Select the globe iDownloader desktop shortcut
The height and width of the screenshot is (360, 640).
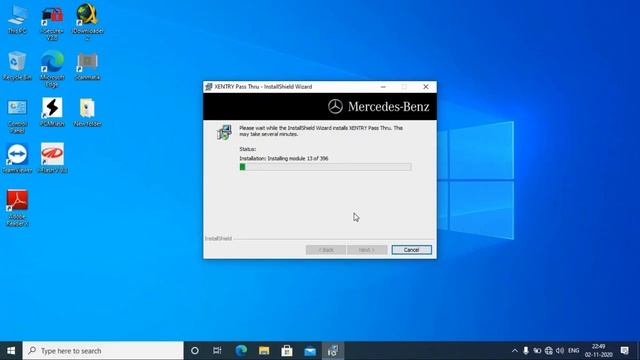pos(87,23)
